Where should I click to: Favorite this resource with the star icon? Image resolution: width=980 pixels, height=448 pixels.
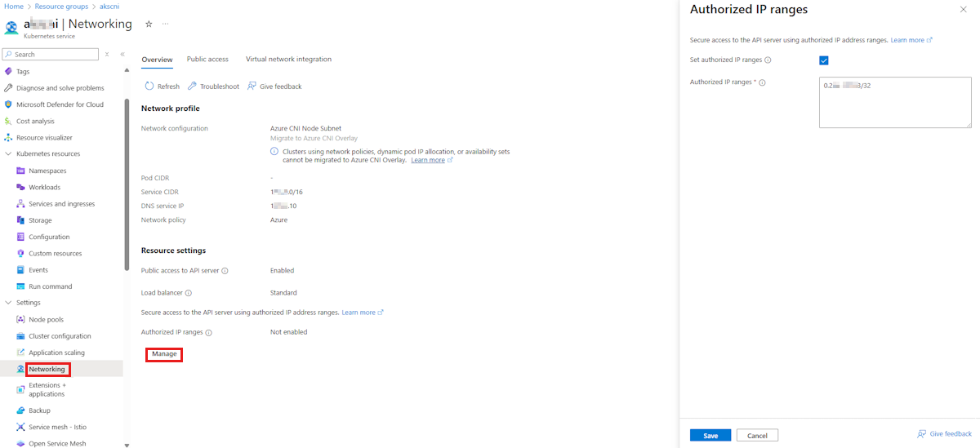pyautogui.click(x=149, y=24)
